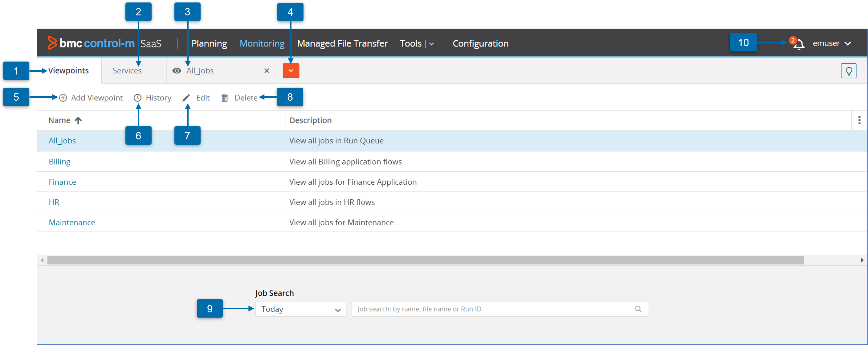Open History with the clock icon
The height and width of the screenshot is (345, 868).
137,98
